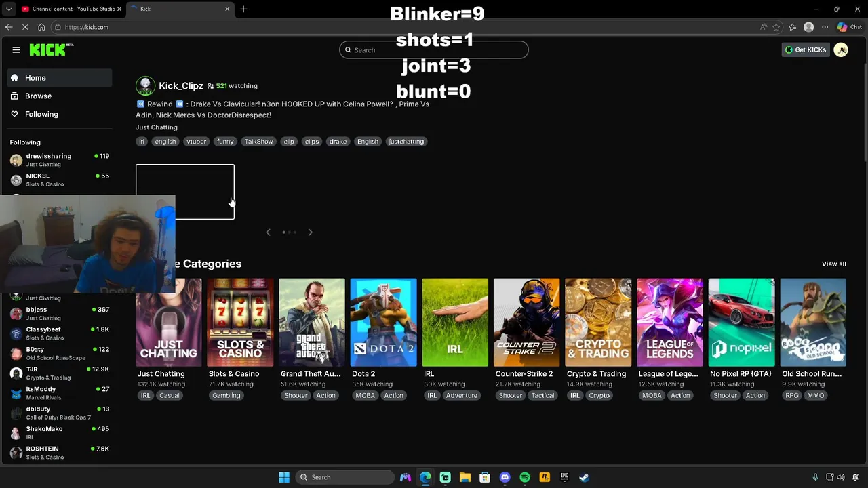
Task: Click the browser home icon
Action: coord(41,27)
